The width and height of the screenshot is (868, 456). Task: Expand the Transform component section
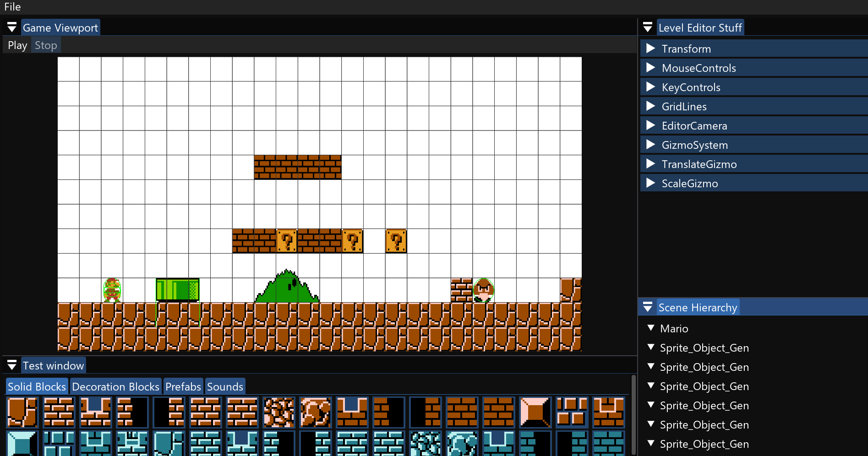[x=650, y=49]
